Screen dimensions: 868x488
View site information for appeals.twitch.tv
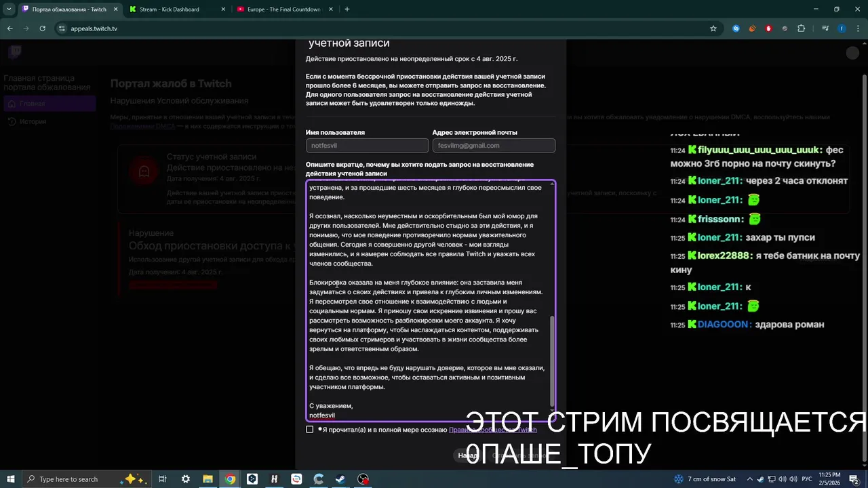pyautogui.click(x=61, y=28)
